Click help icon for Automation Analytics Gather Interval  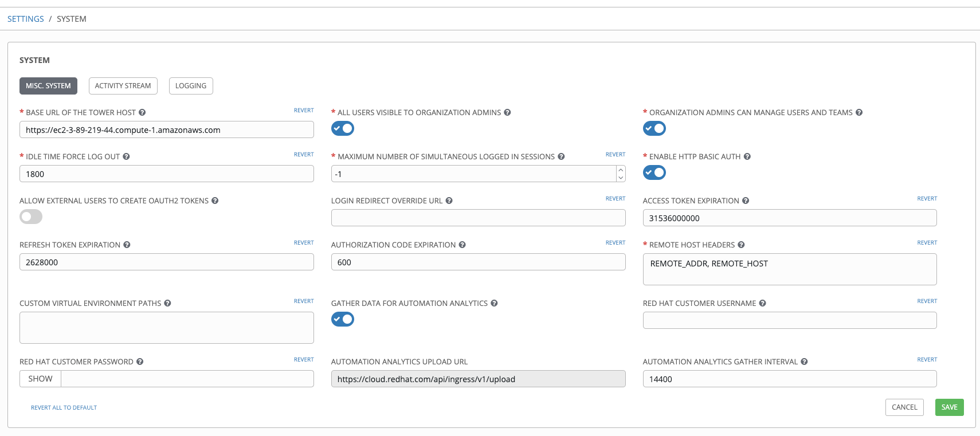(x=804, y=362)
